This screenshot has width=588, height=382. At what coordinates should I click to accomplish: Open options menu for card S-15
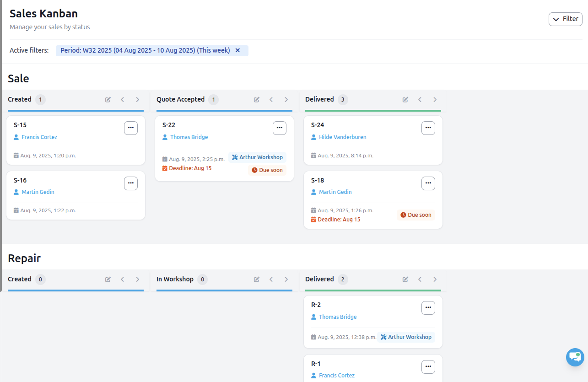point(131,128)
